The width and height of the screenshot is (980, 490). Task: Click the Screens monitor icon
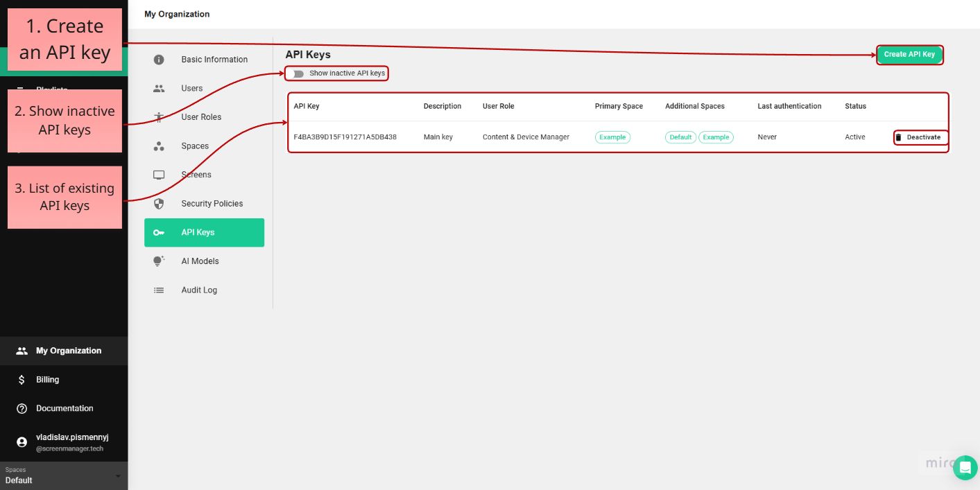tap(159, 175)
